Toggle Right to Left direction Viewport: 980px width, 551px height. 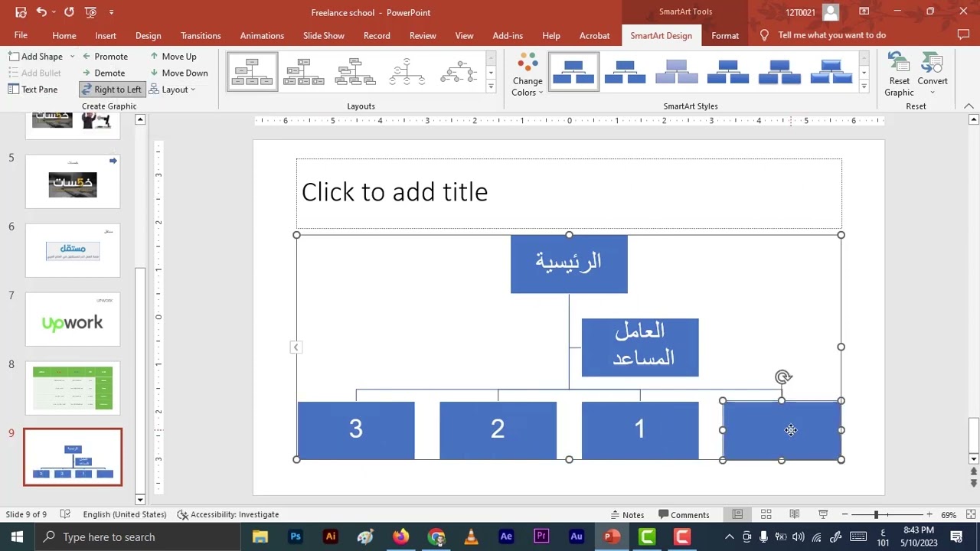(112, 90)
